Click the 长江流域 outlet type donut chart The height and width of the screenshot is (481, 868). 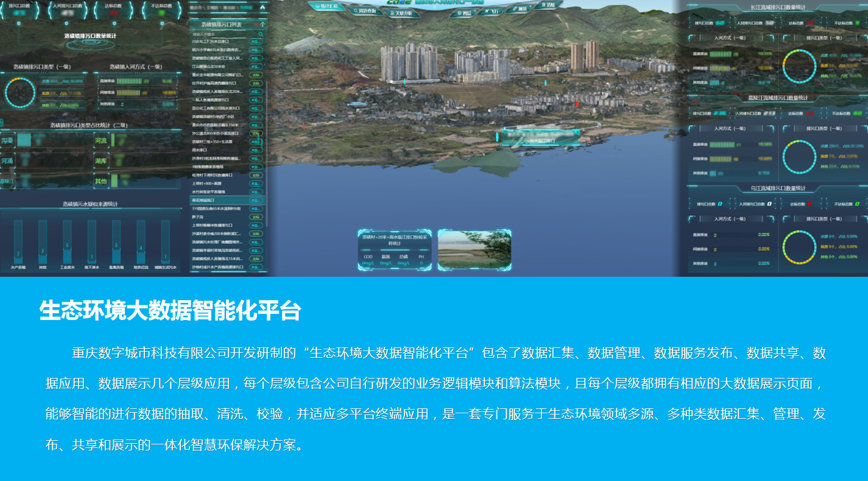click(x=799, y=66)
